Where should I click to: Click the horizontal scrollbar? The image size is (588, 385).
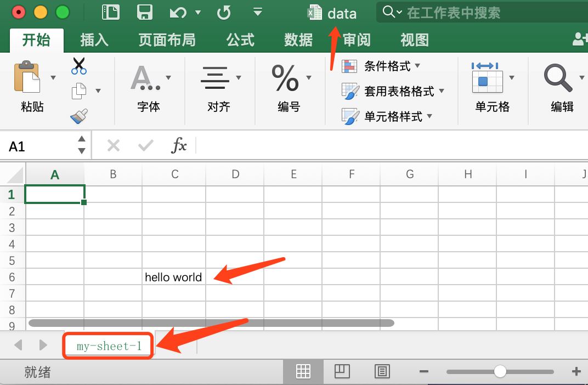[212, 323]
